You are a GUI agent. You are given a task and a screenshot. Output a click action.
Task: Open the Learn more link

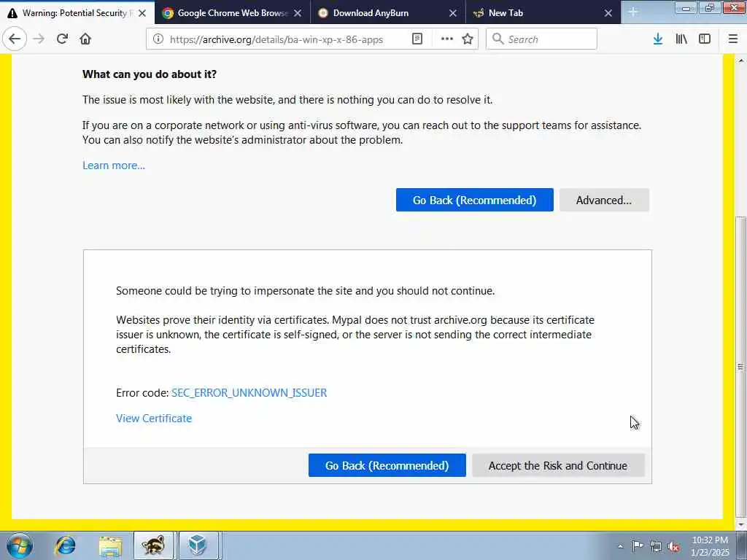point(114,166)
